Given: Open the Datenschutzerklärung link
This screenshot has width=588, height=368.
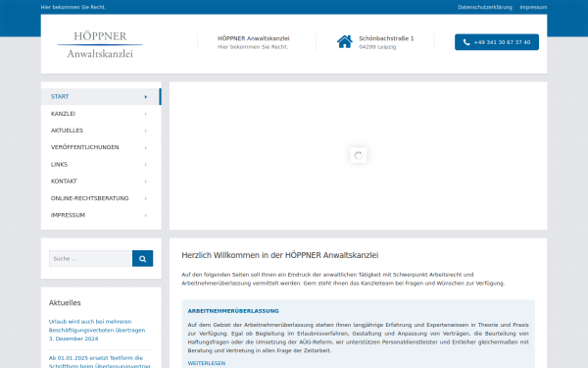Looking at the screenshot, I should click(x=484, y=7).
